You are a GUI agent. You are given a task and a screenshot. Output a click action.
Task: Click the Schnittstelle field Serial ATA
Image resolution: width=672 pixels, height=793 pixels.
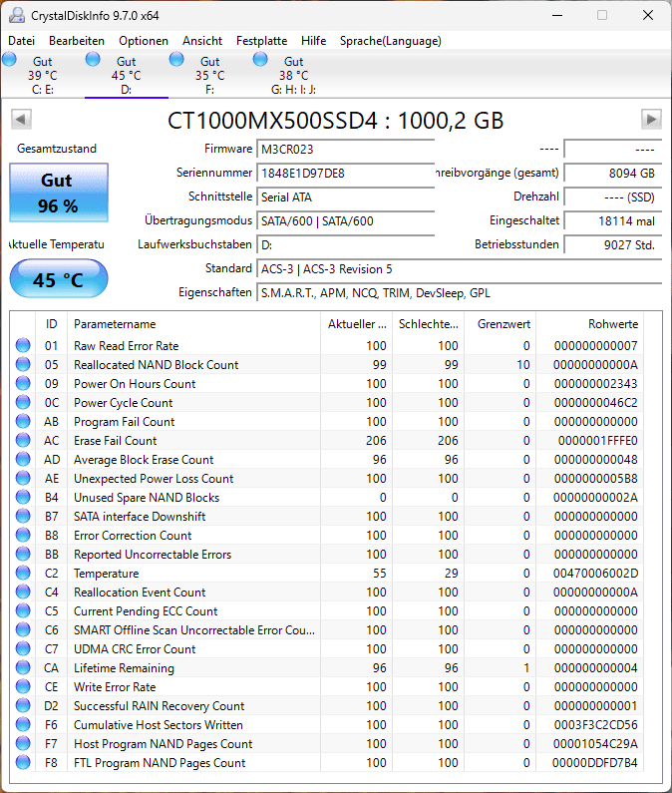[346, 198]
